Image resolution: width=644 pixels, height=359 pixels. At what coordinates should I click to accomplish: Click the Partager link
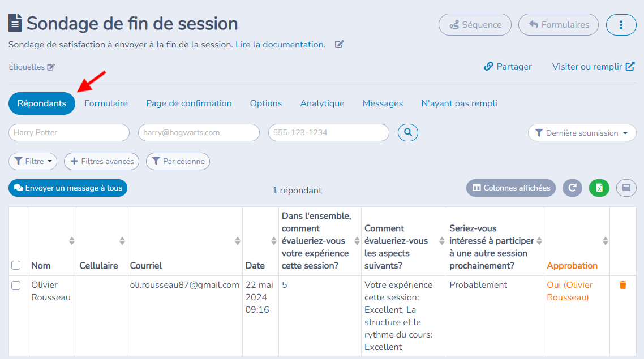(508, 67)
